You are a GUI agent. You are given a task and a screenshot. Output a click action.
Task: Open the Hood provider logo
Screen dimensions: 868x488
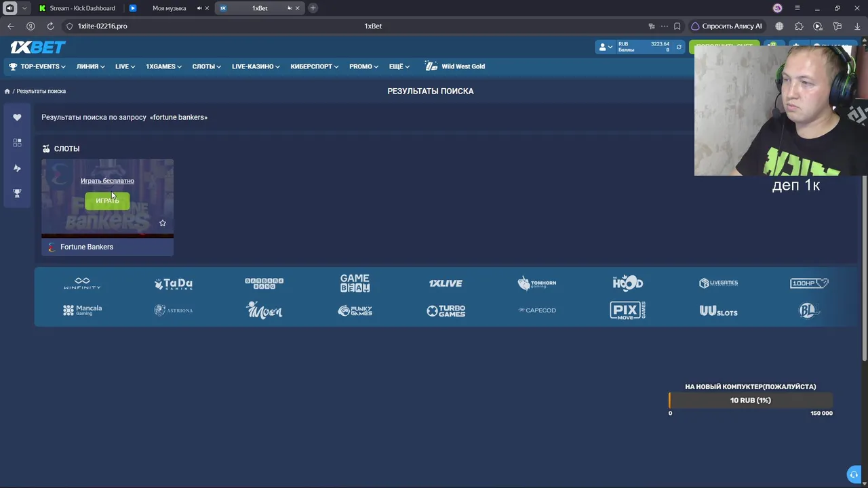(x=627, y=283)
